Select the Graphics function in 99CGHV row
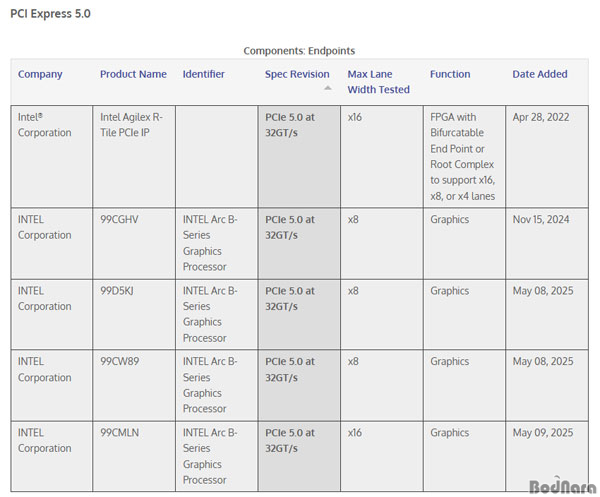Viewport: 600px width, 497px height. click(449, 220)
